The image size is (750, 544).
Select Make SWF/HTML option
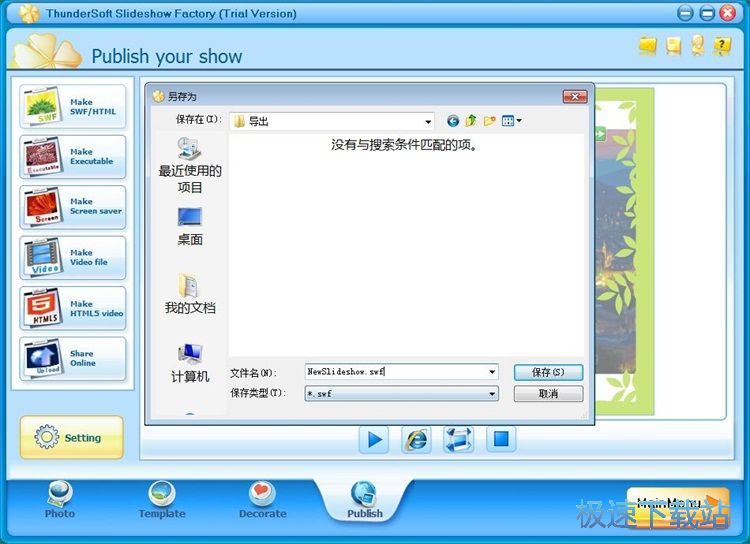coord(73,107)
